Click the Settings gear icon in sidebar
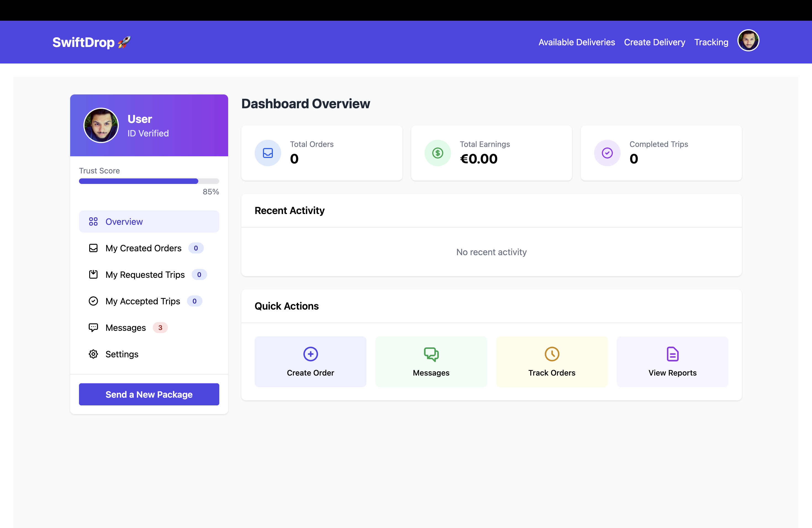The width and height of the screenshot is (812, 528). click(93, 354)
